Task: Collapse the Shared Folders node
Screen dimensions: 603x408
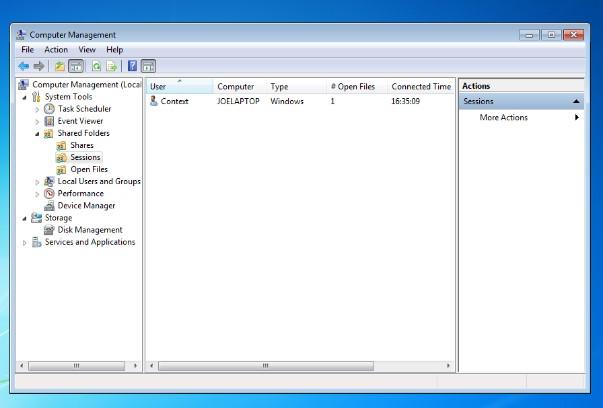Action: [37, 134]
